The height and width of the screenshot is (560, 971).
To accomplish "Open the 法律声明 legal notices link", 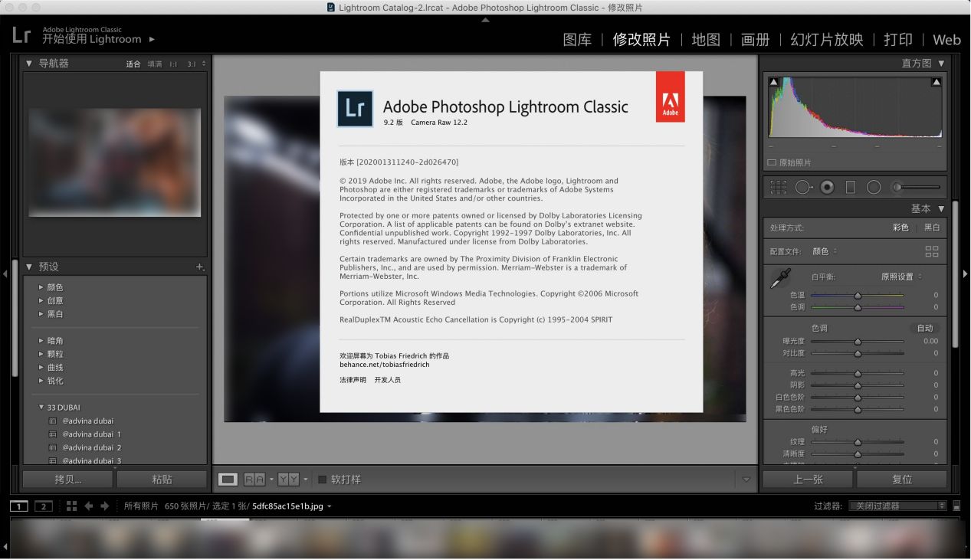I will (353, 380).
